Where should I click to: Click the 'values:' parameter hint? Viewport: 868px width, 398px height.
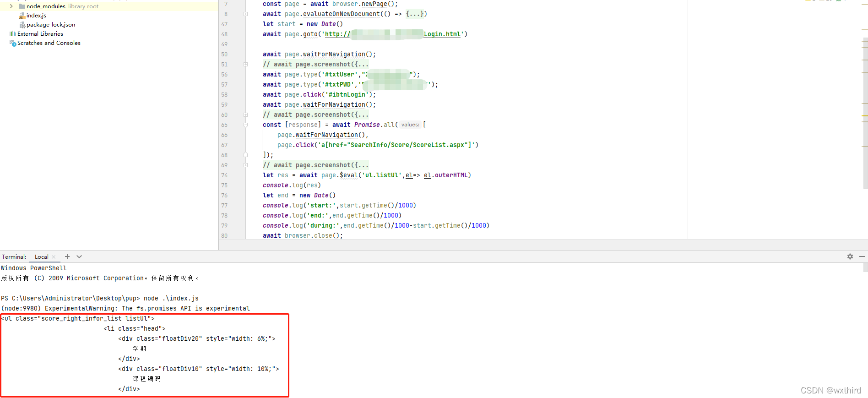pos(410,125)
